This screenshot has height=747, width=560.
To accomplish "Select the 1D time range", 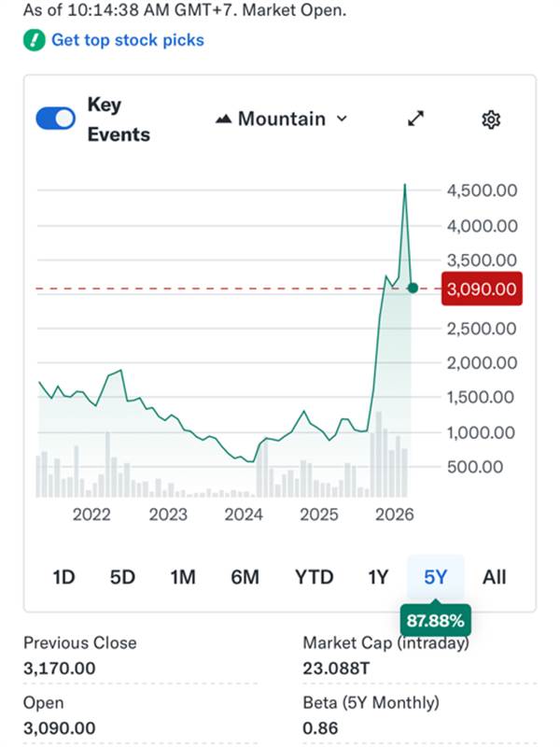I will coord(63,577).
